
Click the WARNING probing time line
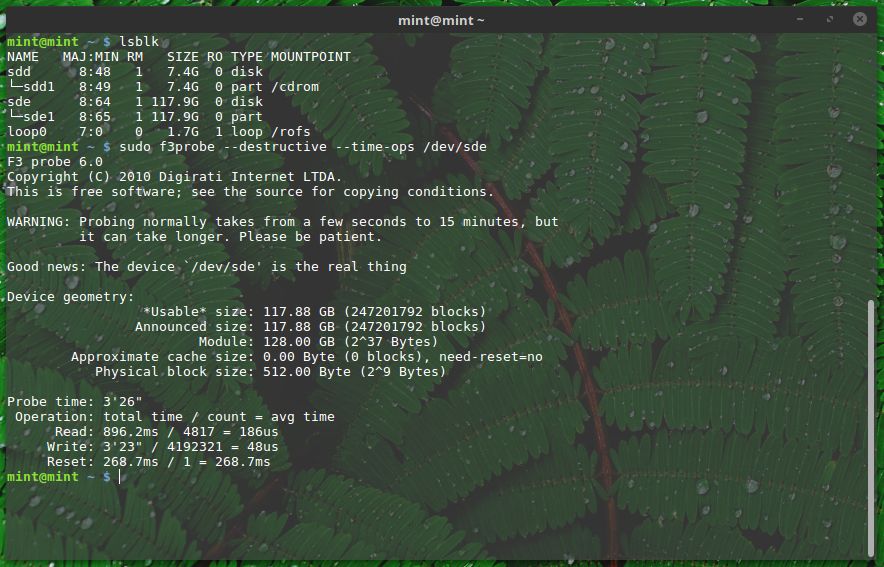coord(282,222)
